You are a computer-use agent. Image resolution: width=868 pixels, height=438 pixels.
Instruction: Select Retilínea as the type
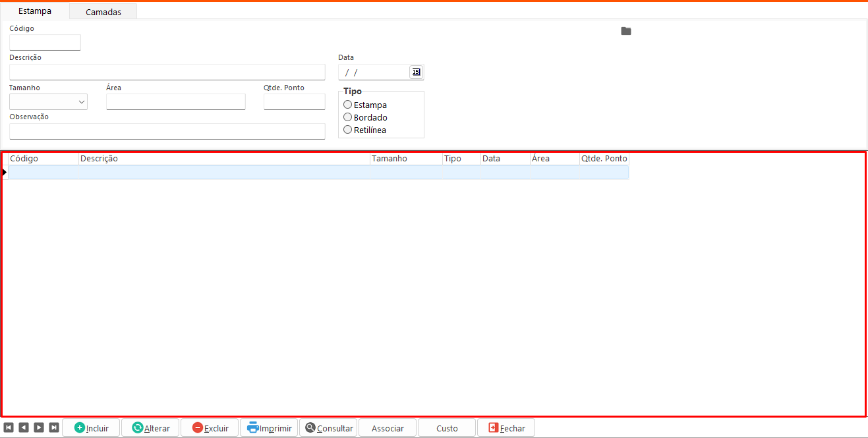pos(348,130)
